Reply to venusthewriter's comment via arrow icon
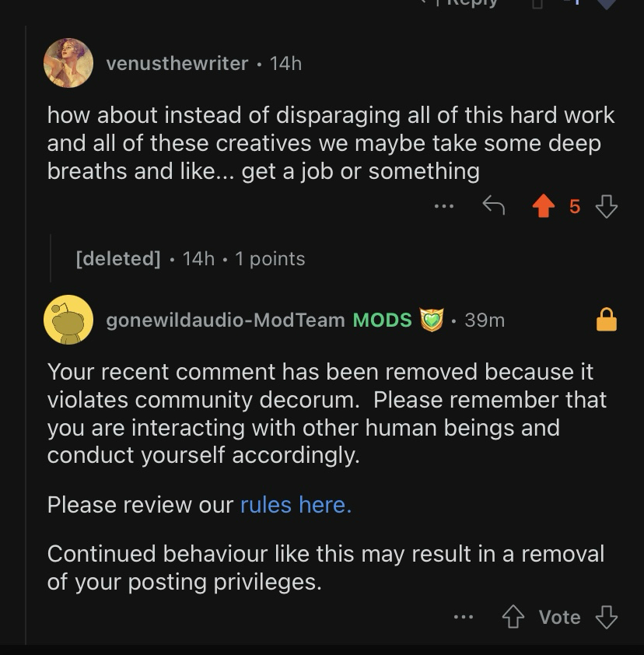Viewport: 644px width, 655px height. (x=494, y=206)
